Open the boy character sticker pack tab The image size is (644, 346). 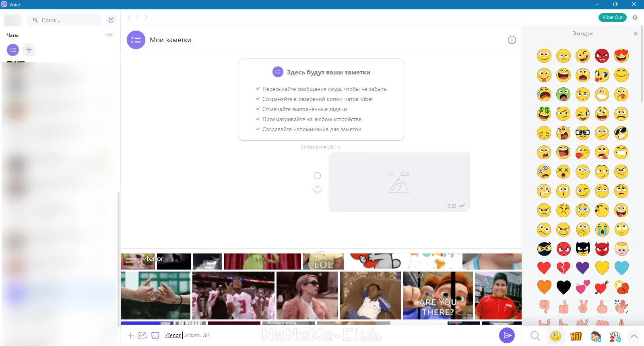(596, 336)
